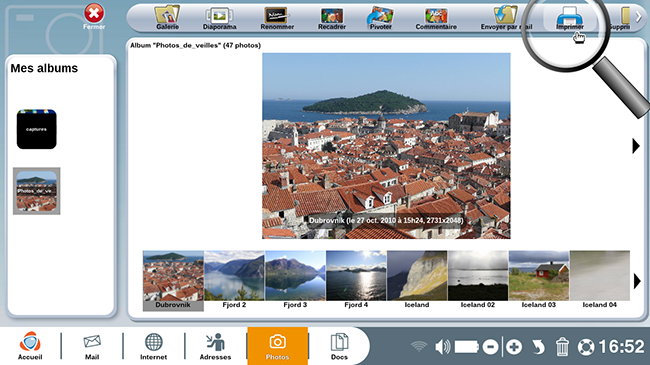Click the album title 'Photos_de_veilles' (47 photos)
The width and height of the screenshot is (650, 365).
pyautogui.click(x=195, y=45)
